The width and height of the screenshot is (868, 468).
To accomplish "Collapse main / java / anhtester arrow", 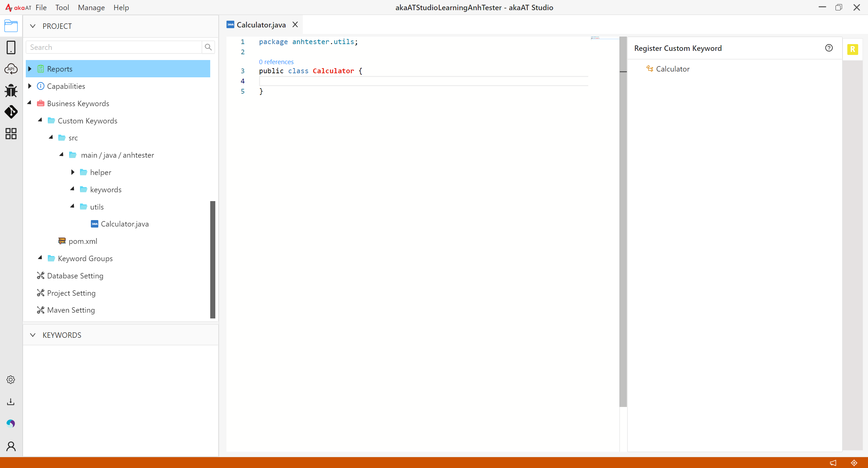I will (x=62, y=155).
